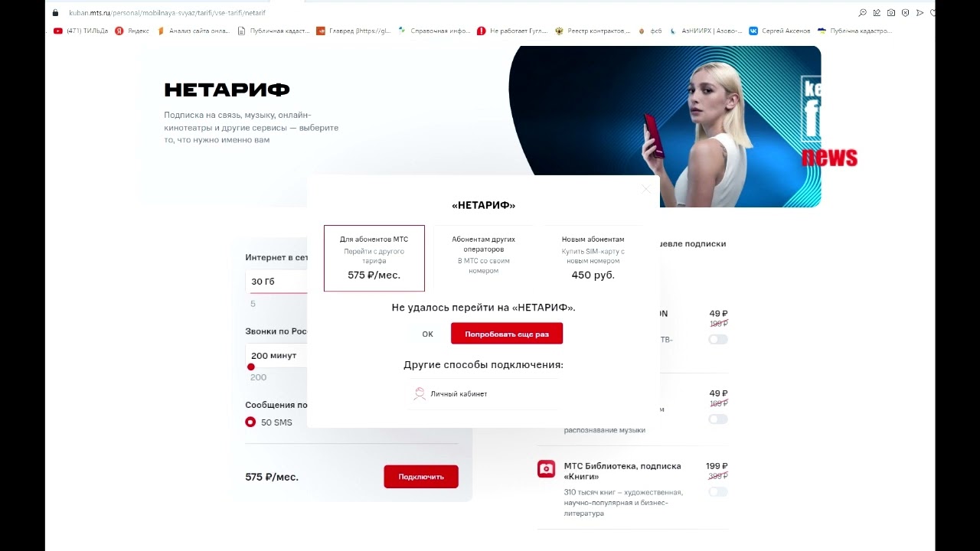Click the zoom magnifier icon in browser toolbar
This screenshot has width=980, height=551.
[863, 13]
